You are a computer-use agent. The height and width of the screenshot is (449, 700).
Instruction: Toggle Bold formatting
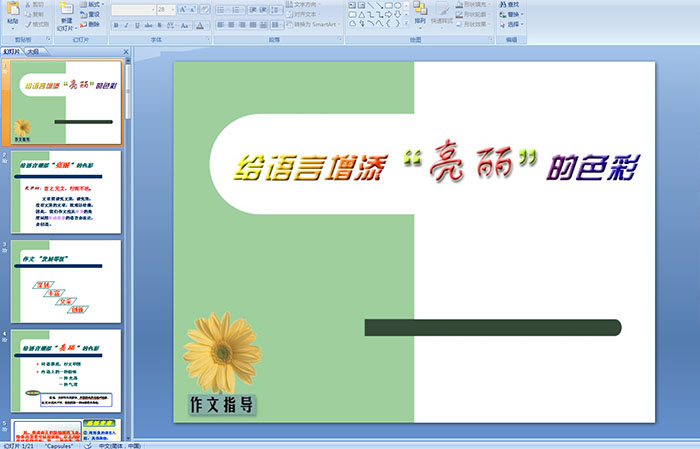(116, 25)
